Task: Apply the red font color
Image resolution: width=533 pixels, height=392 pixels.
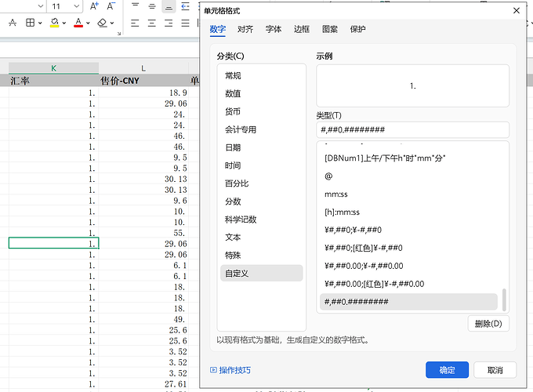Action: point(78,23)
